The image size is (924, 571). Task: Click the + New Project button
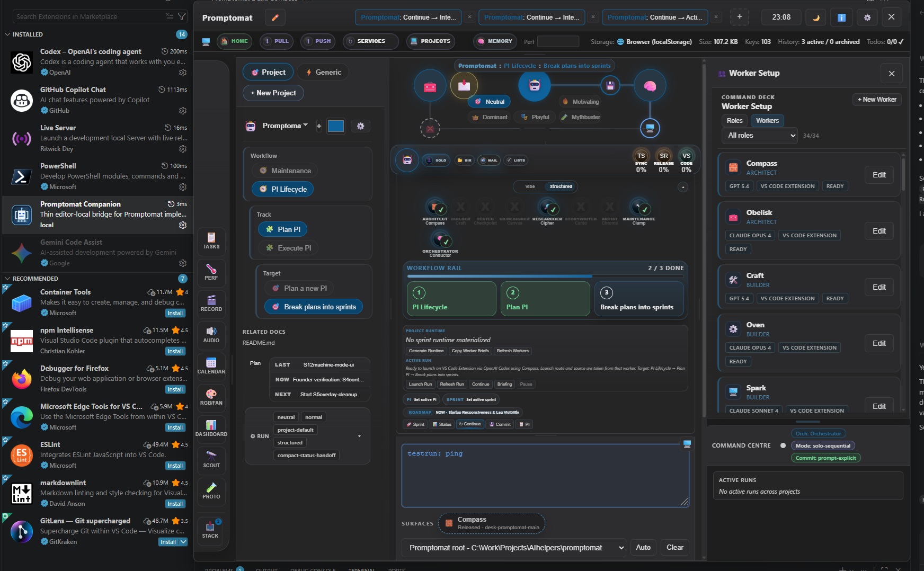point(273,93)
